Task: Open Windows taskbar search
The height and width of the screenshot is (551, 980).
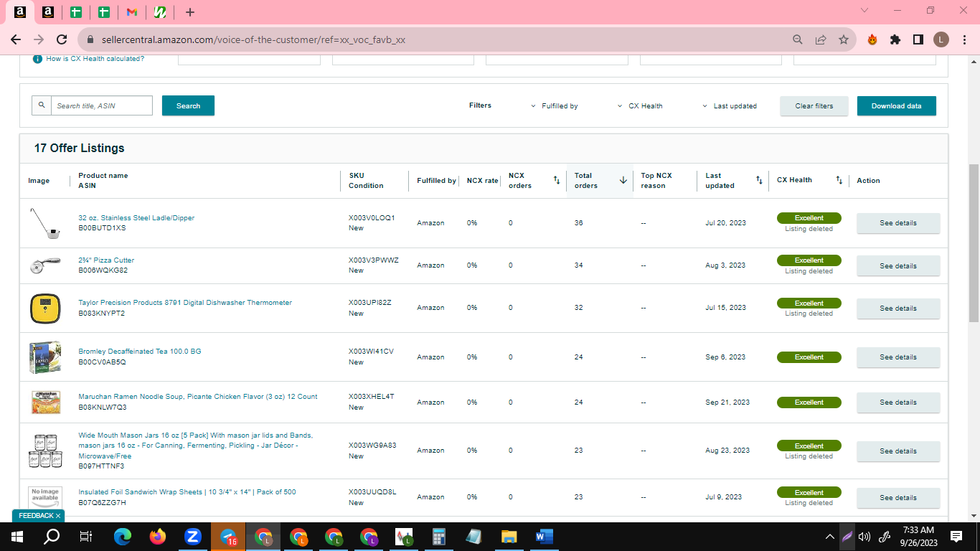Action: [52, 536]
